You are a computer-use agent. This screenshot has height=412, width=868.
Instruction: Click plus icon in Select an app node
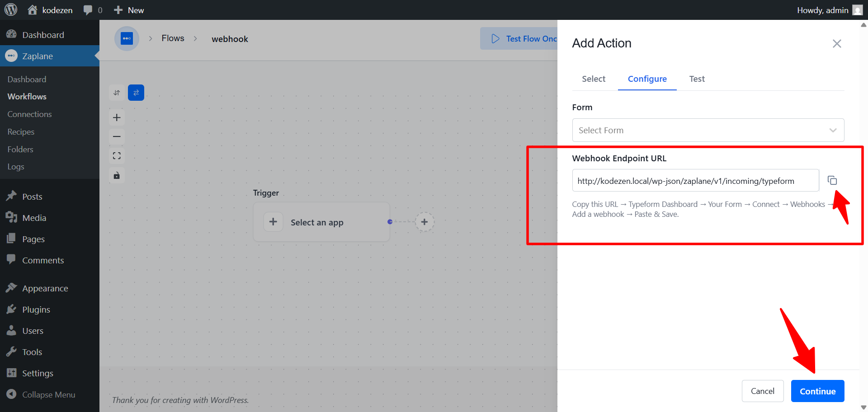point(273,222)
